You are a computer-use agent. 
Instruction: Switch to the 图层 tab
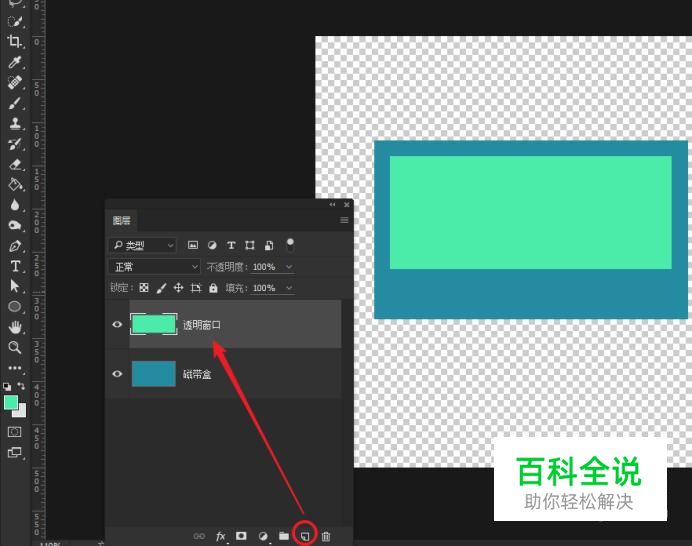click(x=121, y=220)
